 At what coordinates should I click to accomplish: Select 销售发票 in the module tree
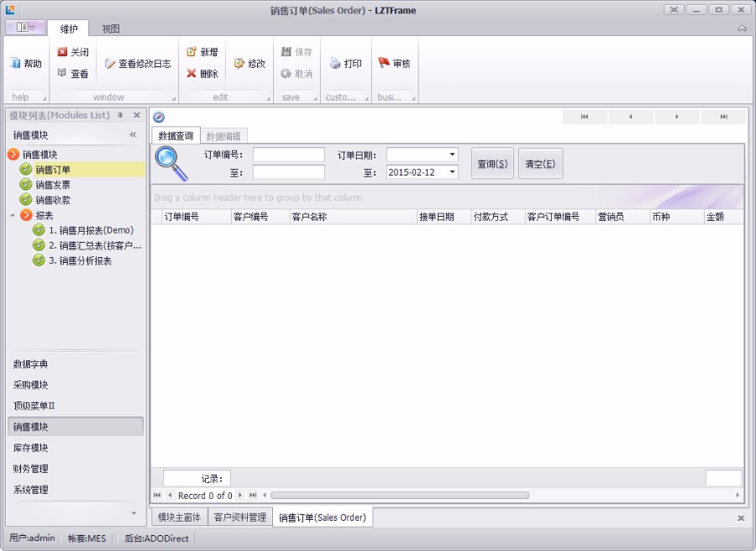tap(53, 185)
